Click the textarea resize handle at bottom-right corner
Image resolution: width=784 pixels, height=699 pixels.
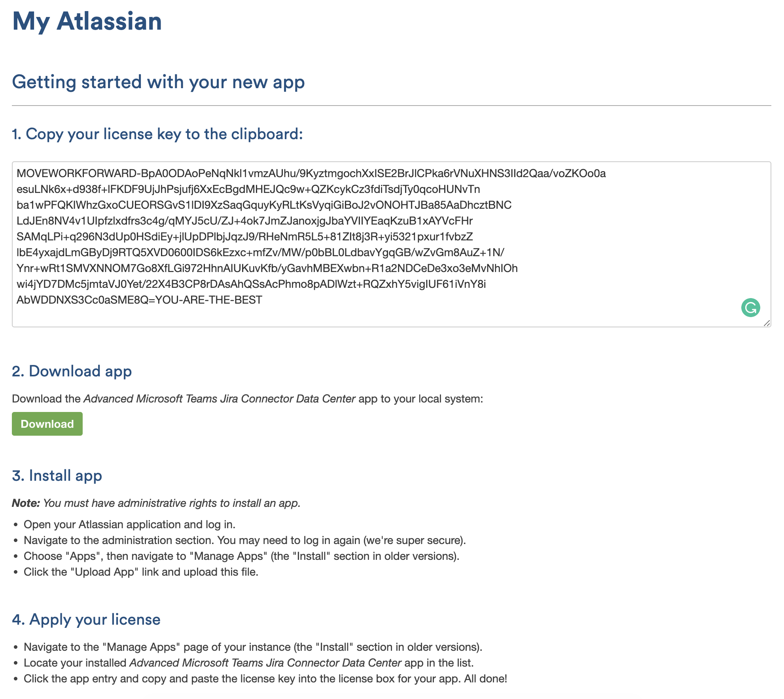tap(767, 324)
